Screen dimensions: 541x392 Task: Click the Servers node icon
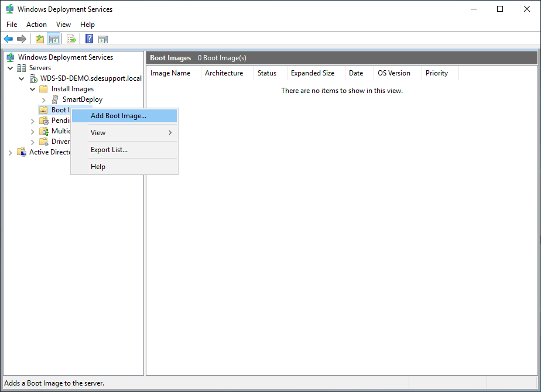pyautogui.click(x=22, y=67)
